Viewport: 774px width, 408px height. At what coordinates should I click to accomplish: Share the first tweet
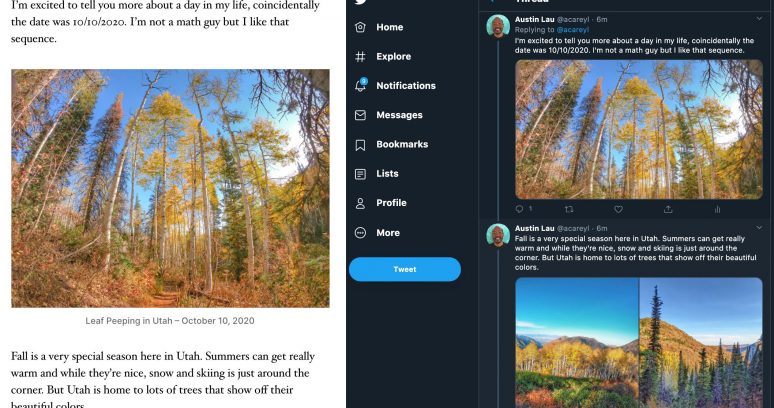668,209
